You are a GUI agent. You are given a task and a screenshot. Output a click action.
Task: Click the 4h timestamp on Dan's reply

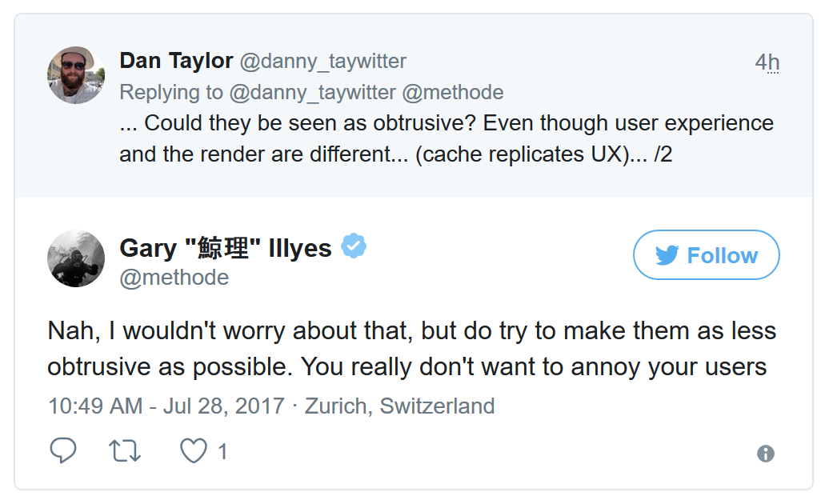coord(767,62)
